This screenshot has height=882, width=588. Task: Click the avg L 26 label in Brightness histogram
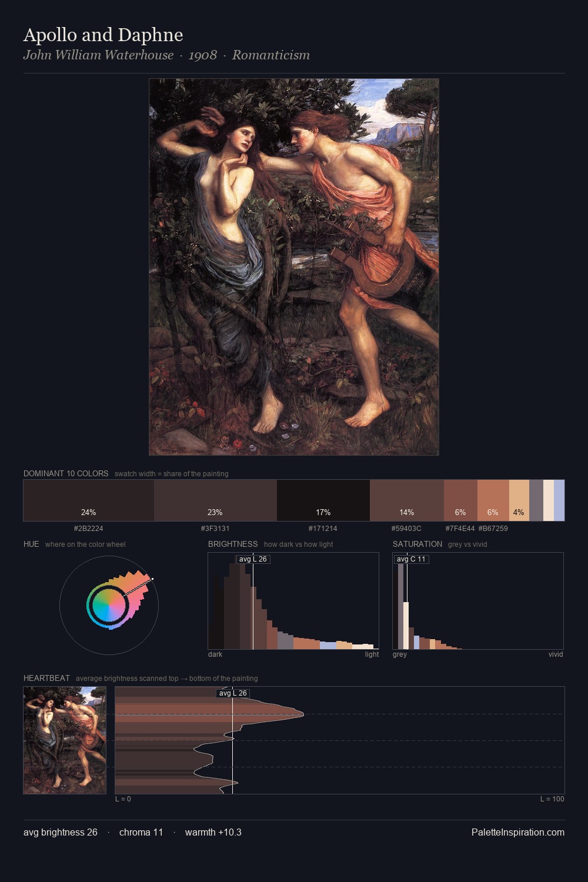click(x=253, y=559)
